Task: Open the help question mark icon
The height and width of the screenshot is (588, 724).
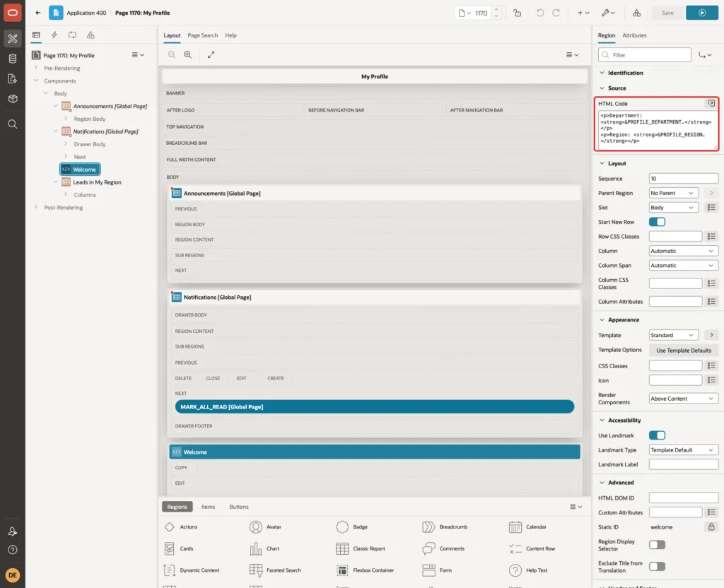Action: [13, 550]
